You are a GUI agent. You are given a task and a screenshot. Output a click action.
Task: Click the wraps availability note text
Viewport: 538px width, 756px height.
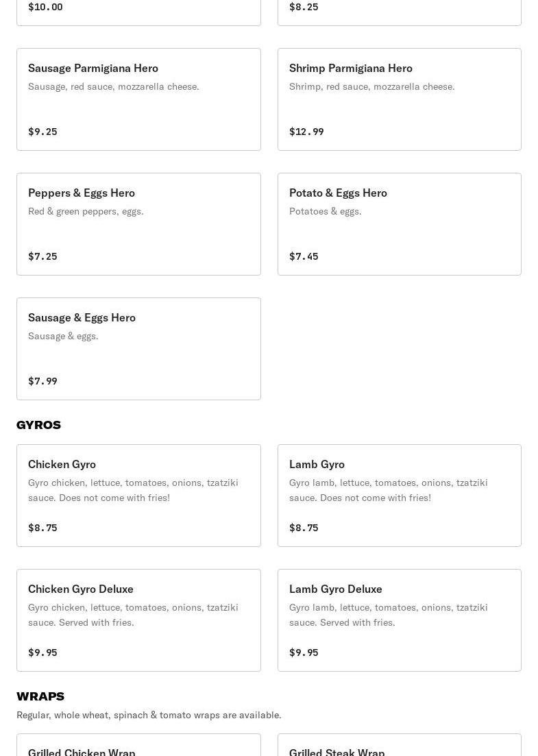coord(149,715)
